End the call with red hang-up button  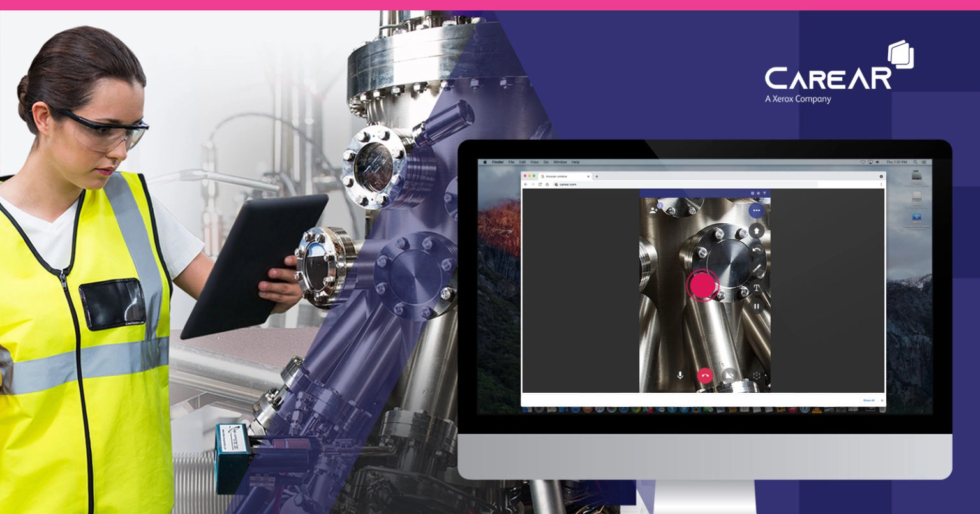tap(705, 376)
